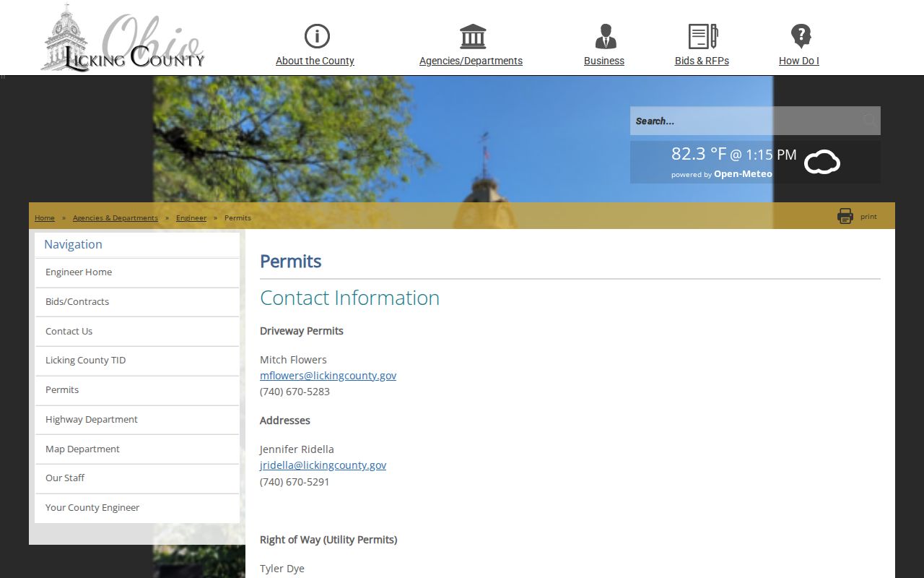
Task: Click the name Mitch Flowers
Action: pos(293,360)
